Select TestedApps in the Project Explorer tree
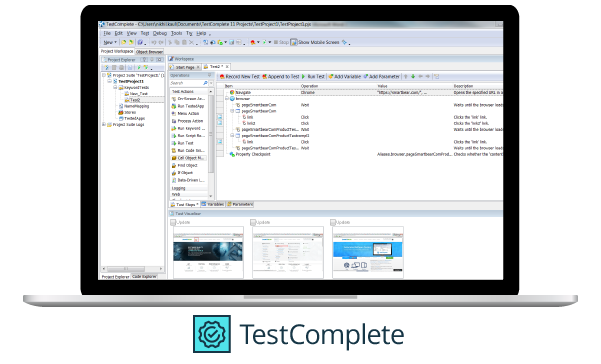This screenshot has width=601, height=364. pyautogui.click(x=135, y=118)
